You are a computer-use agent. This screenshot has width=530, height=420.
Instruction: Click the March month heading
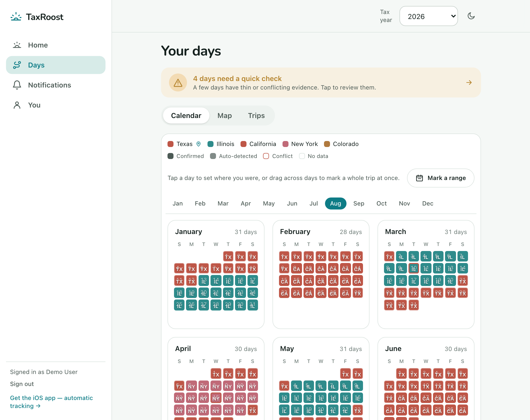[395, 232]
